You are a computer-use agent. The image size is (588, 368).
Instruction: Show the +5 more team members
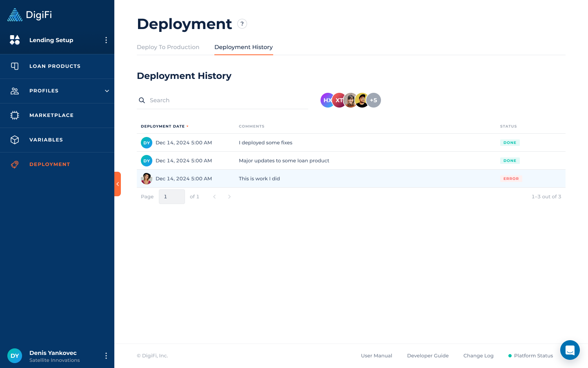374,100
